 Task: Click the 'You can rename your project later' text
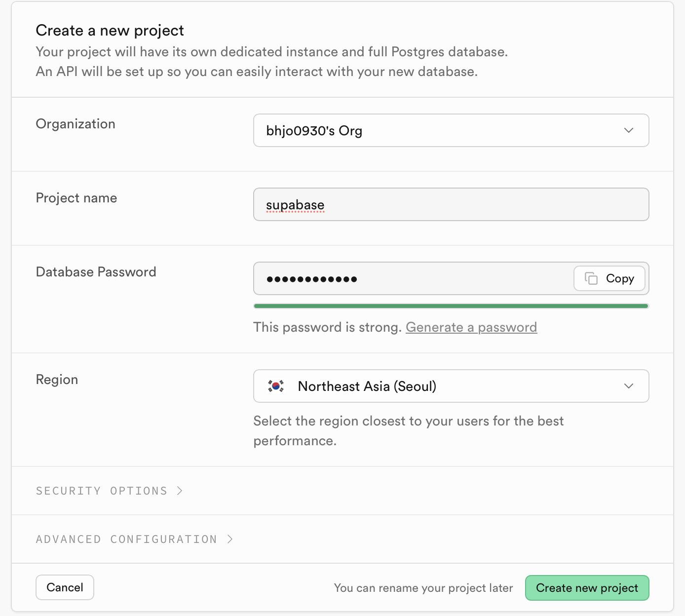423,588
